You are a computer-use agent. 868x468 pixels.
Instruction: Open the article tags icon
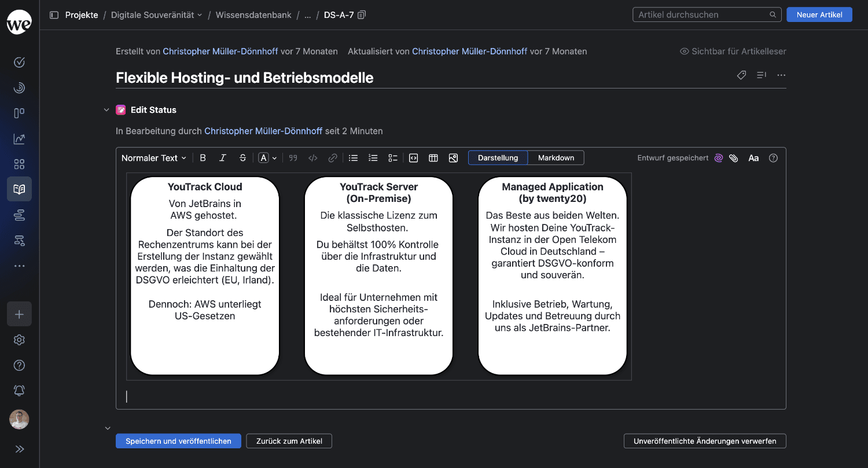pyautogui.click(x=741, y=75)
